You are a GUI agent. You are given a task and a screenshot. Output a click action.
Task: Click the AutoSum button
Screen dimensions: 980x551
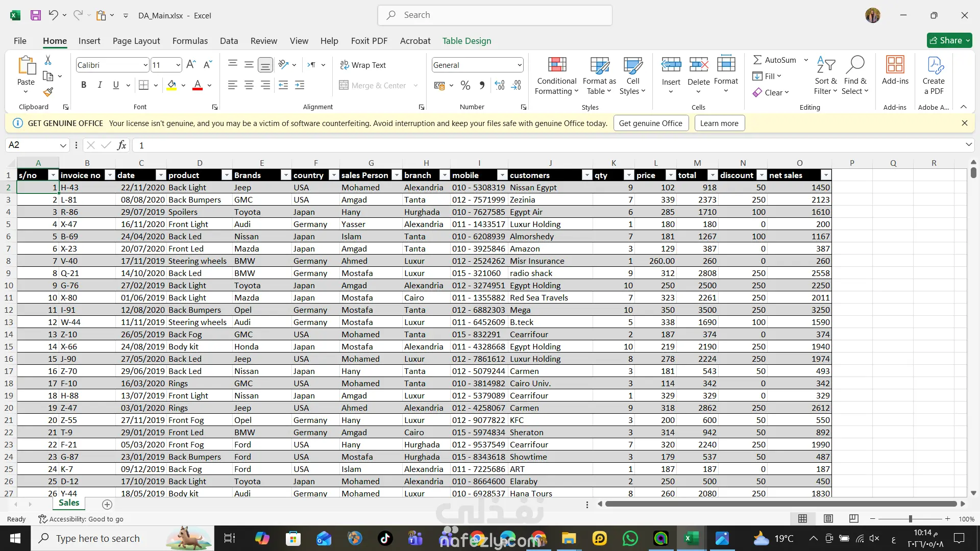(x=775, y=60)
